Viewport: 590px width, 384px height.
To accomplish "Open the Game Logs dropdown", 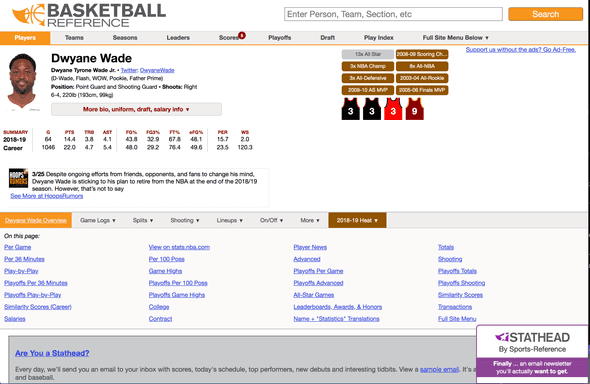I will [97, 220].
